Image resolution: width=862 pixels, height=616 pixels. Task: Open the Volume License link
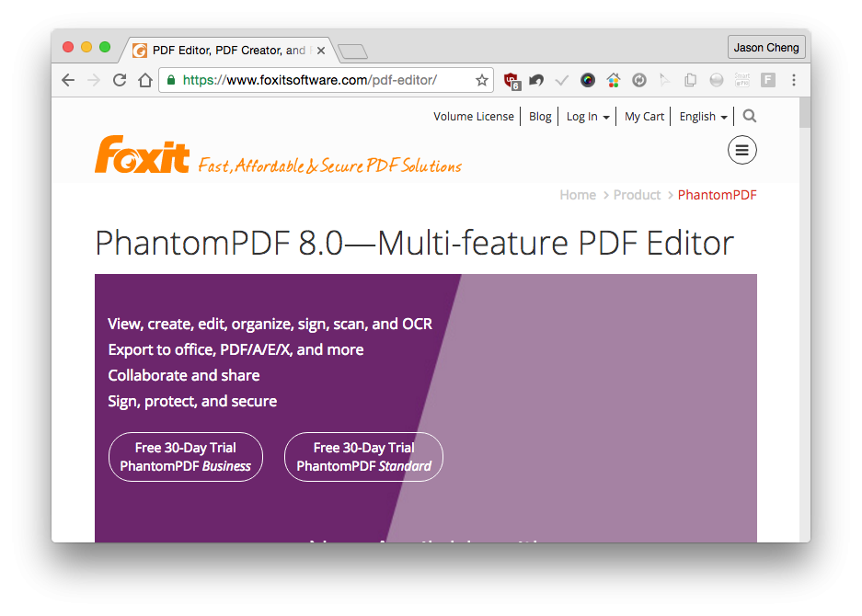click(474, 117)
